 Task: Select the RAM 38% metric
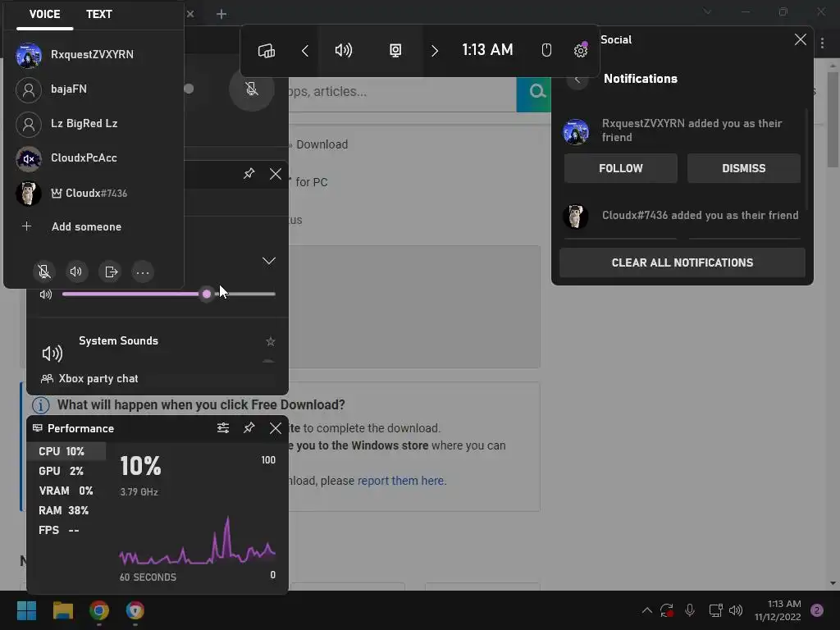[x=66, y=510]
